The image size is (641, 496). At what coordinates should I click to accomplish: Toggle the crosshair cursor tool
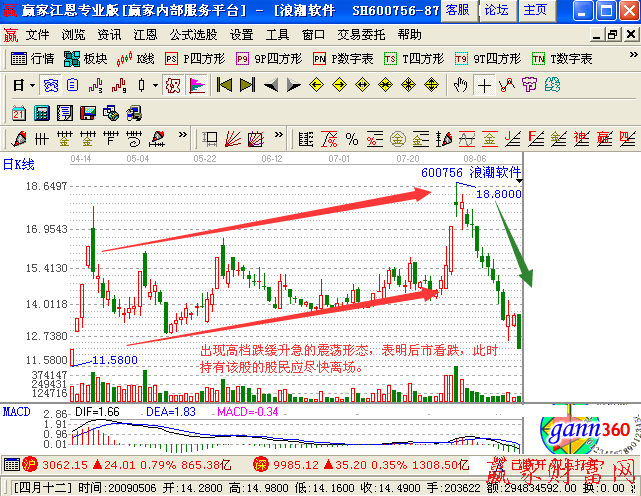(484, 85)
